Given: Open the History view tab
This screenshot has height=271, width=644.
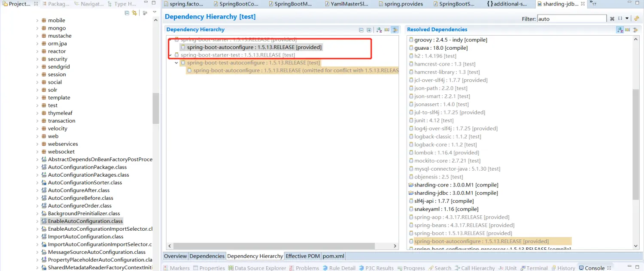Looking at the screenshot, I should (562, 268).
